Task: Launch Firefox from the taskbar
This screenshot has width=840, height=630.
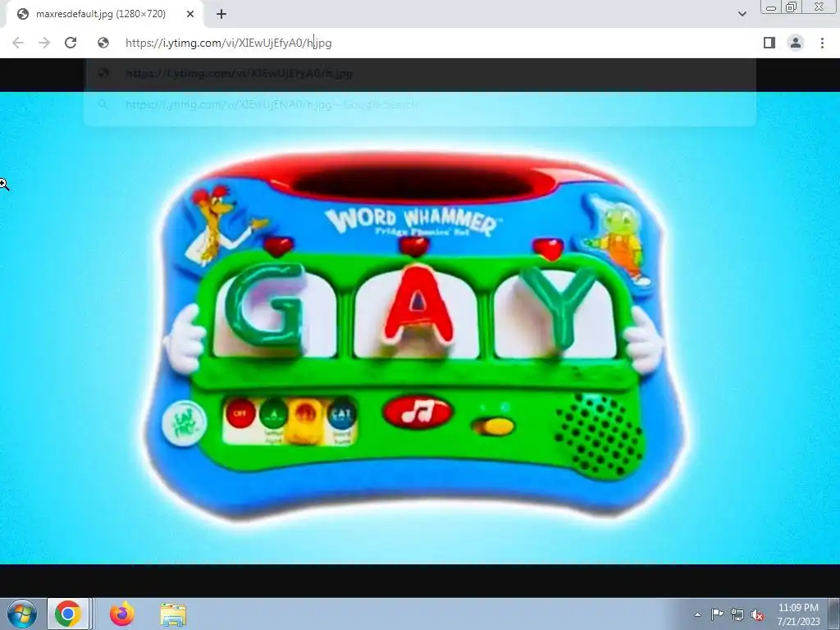Action: 122,614
